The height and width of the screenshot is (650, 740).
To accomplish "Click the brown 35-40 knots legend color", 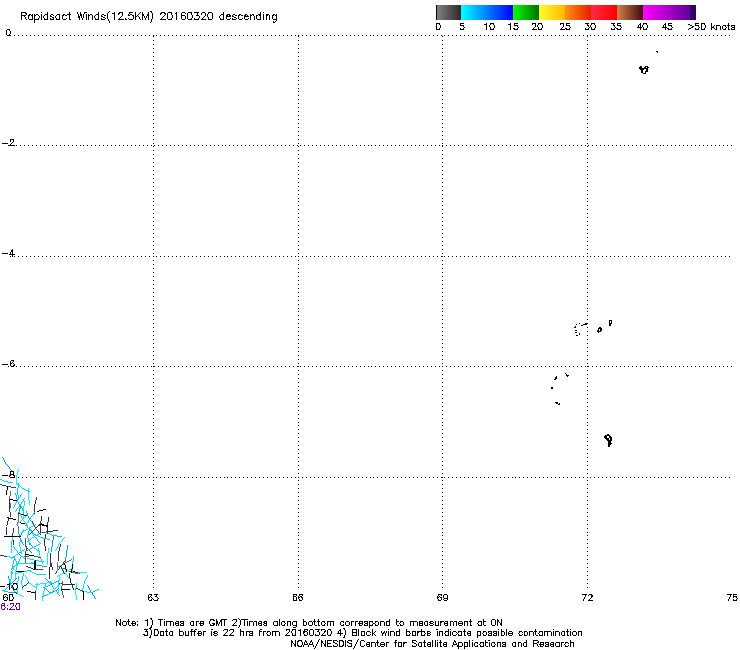I will coord(630,12).
